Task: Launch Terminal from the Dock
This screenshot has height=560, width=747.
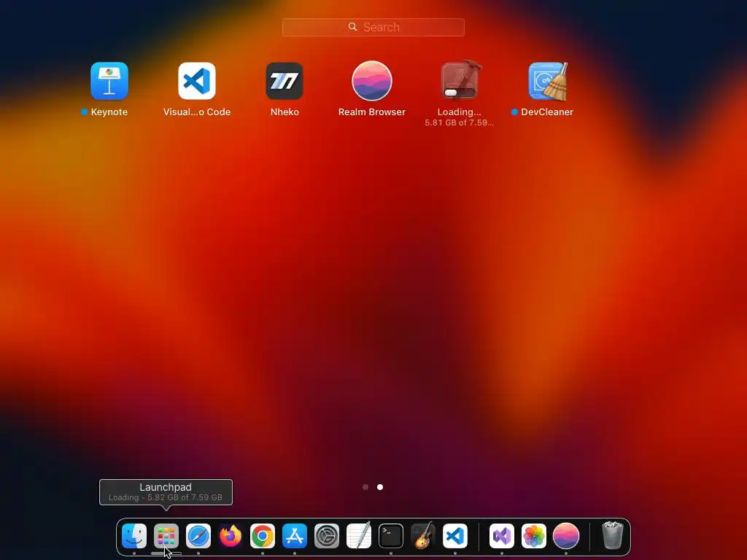Action: pos(391,536)
